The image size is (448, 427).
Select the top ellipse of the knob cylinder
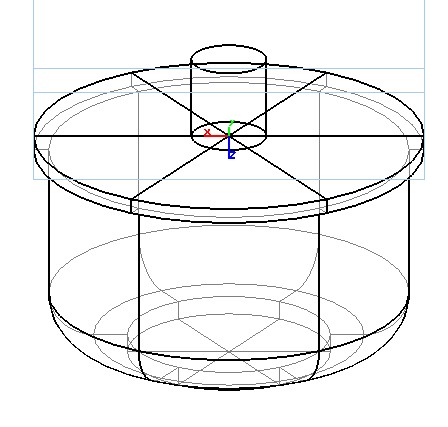(x=228, y=59)
